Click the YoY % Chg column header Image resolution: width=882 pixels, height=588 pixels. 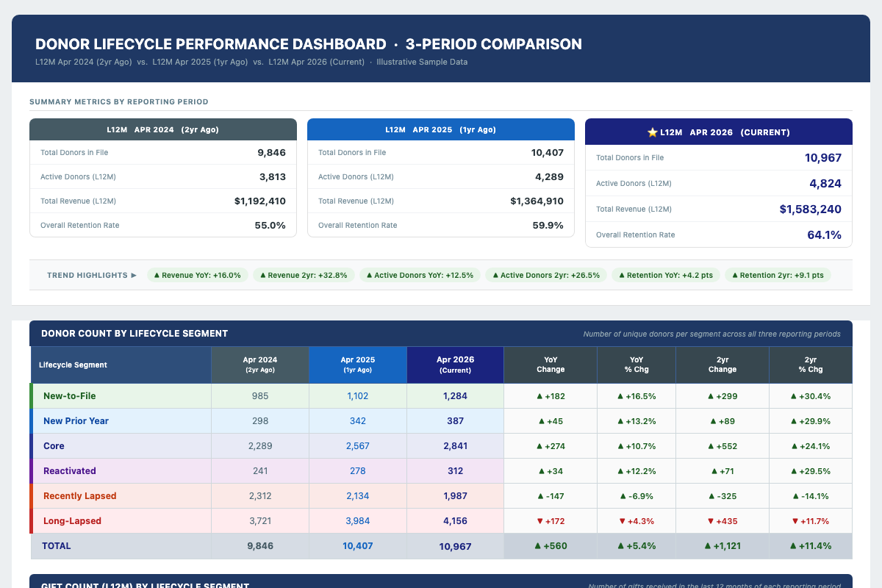(x=637, y=365)
